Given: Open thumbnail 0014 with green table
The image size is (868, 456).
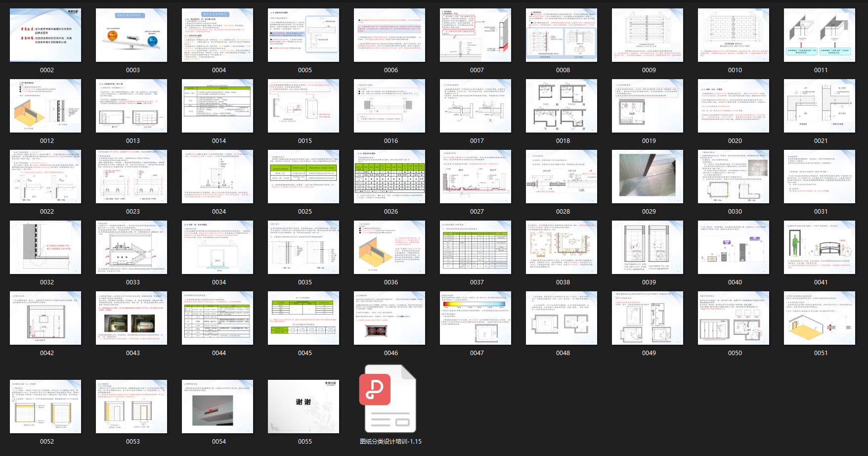Looking at the screenshot, I should [x=217, y=106].
